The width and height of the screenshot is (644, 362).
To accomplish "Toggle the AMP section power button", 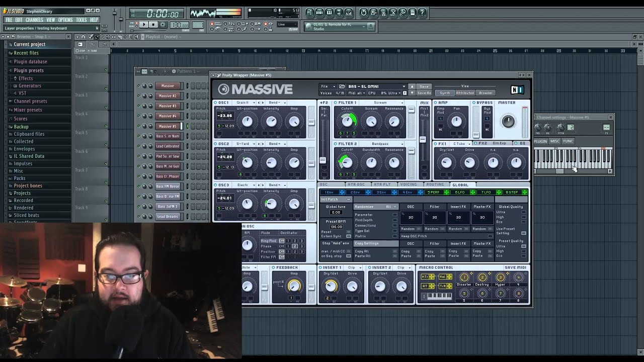I will coord(436,103).
